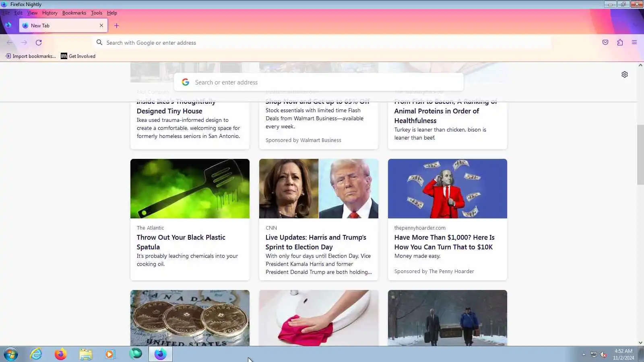Open Windows Media Player from taskbar
The width and height of the screenshot is (644, 362).
110,354
